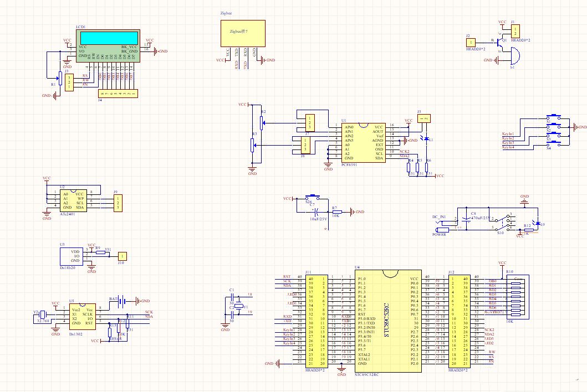
Task: Select the buzzer symbol b1
Action: point(514,56)
